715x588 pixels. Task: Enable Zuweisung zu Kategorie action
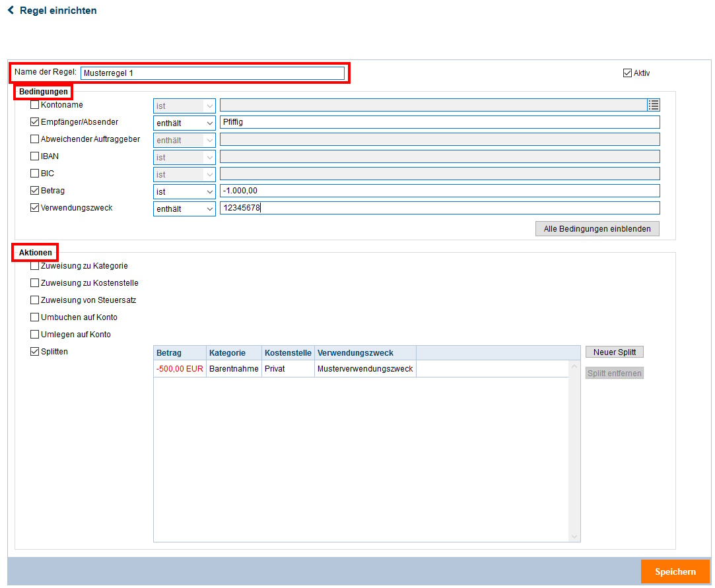click(35, 266)
